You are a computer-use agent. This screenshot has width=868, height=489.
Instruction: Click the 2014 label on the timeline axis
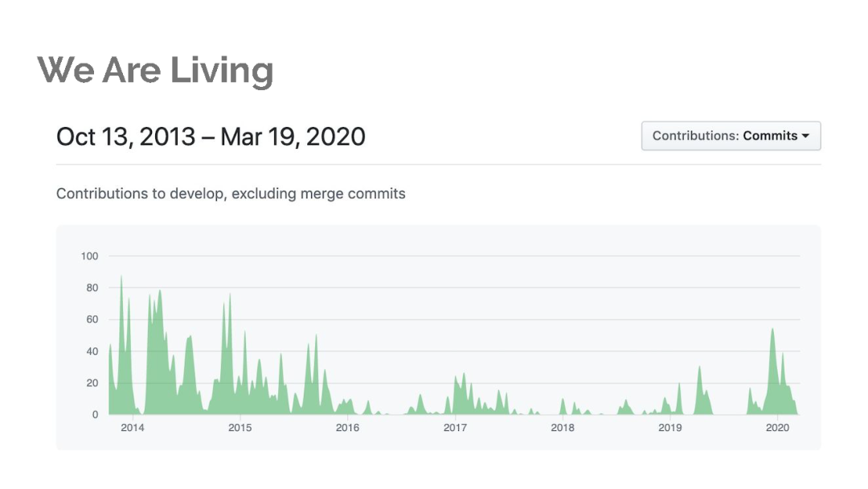133,428
